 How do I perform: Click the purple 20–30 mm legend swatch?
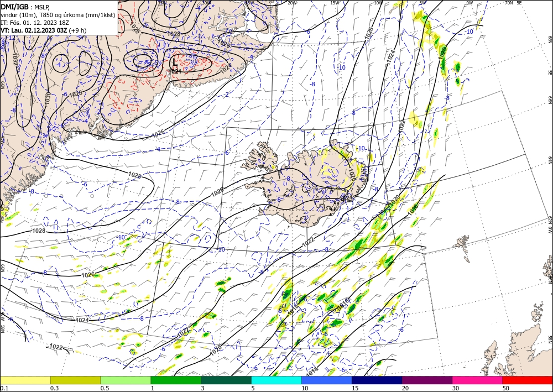coord(427,380)
